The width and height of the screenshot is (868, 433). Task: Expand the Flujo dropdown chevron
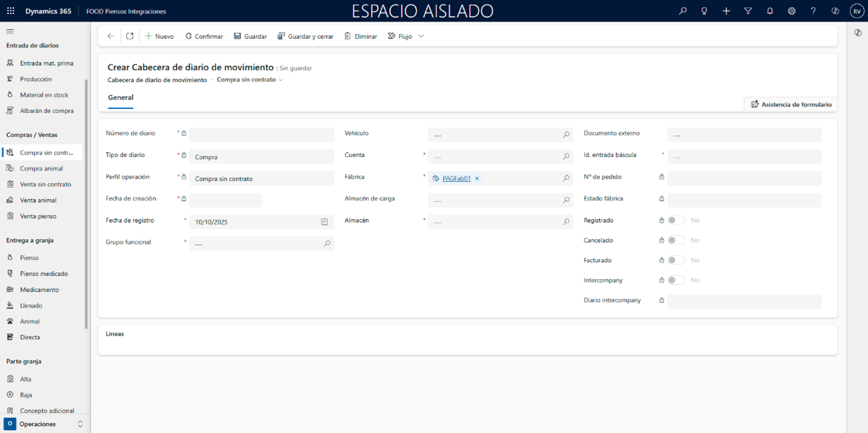[421, 36]
